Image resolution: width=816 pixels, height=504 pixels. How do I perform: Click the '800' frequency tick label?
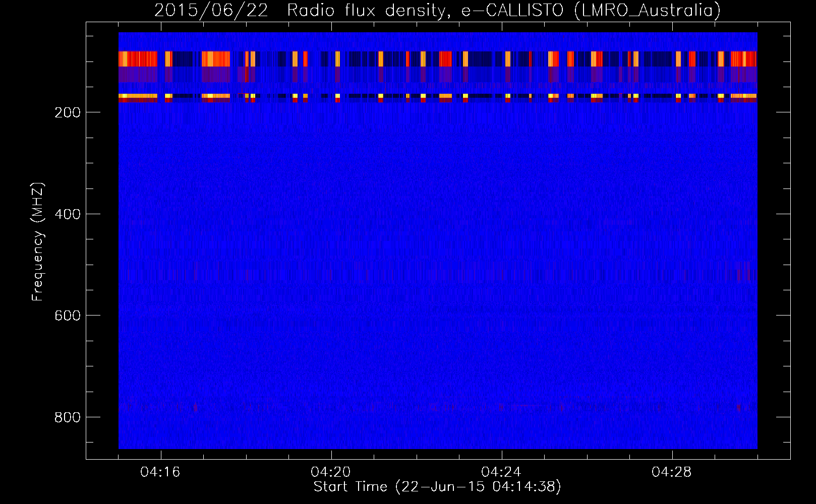[67, 417]
